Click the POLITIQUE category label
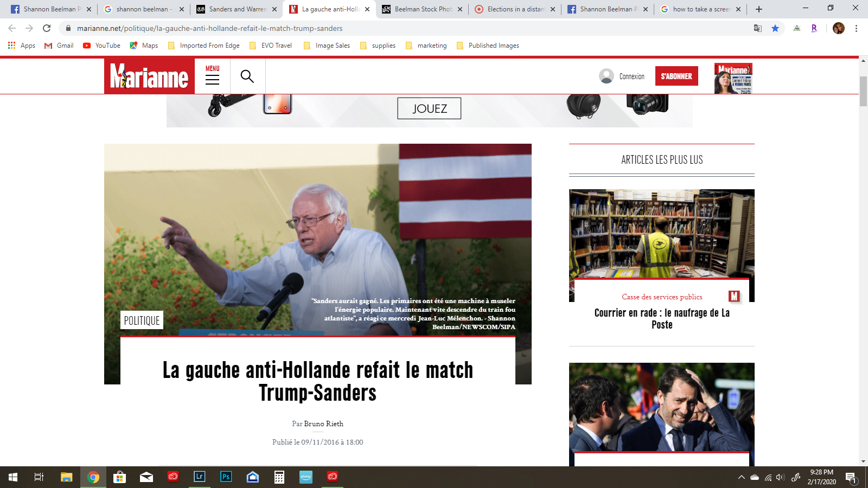868x488 pixels. tap(142, 320)
